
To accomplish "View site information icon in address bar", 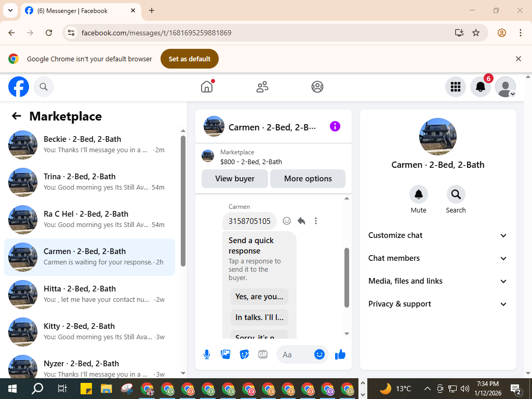I will tap(71, 33).
